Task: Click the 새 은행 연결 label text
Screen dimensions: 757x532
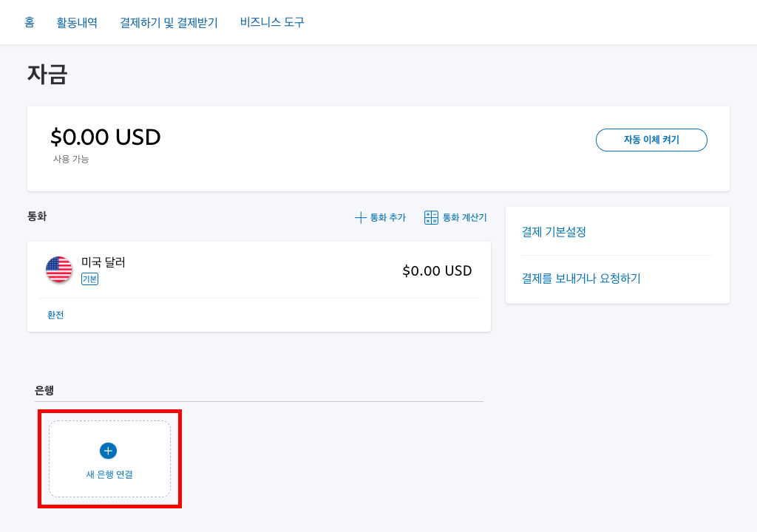Action: click(x=109, y=474)
